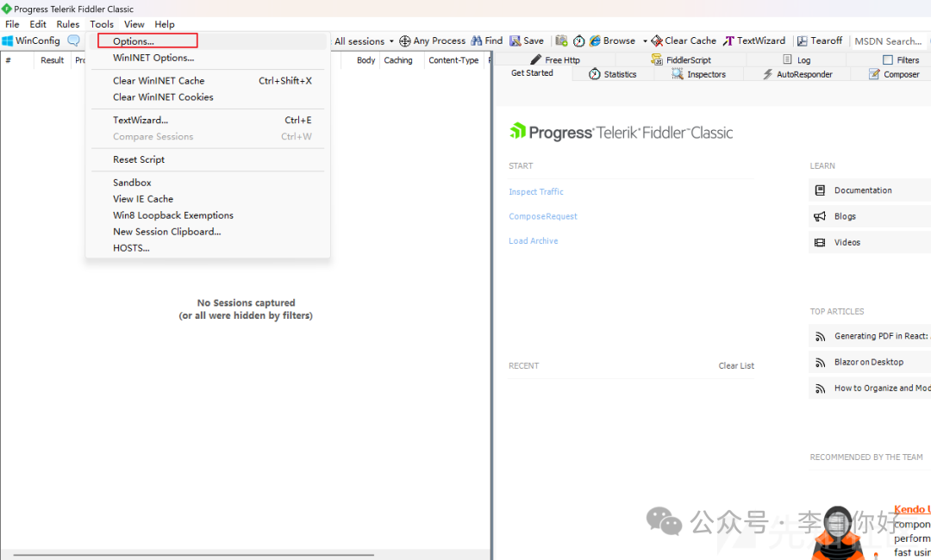
Task: Click the Tearoff toolbar icon
Action: [x=803, y=41]
